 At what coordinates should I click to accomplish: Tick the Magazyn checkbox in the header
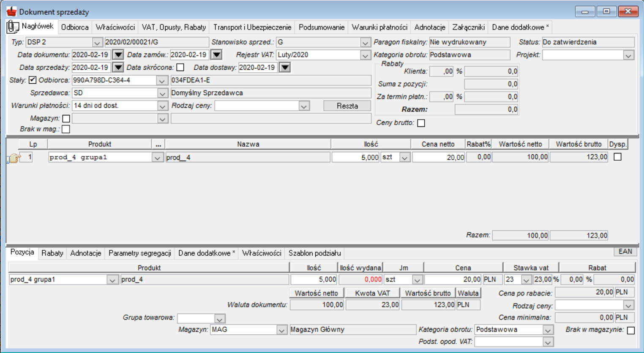[66, 118]
